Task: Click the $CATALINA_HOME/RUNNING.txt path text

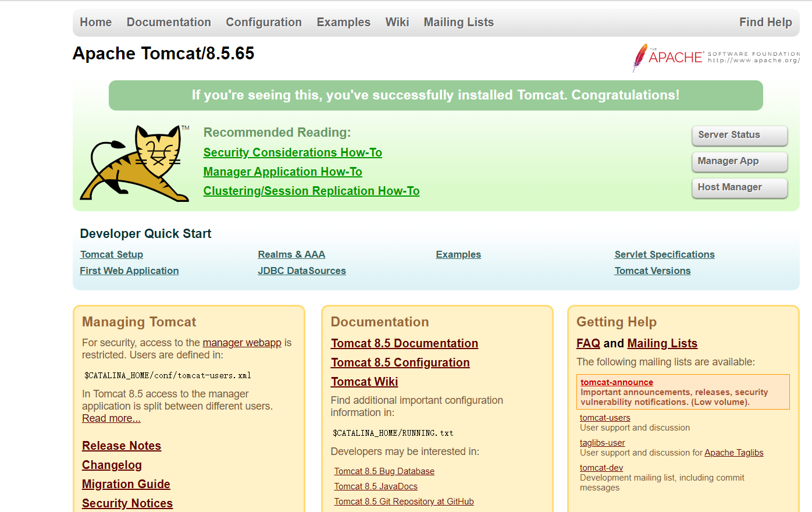Action: [x=393, y=433]
